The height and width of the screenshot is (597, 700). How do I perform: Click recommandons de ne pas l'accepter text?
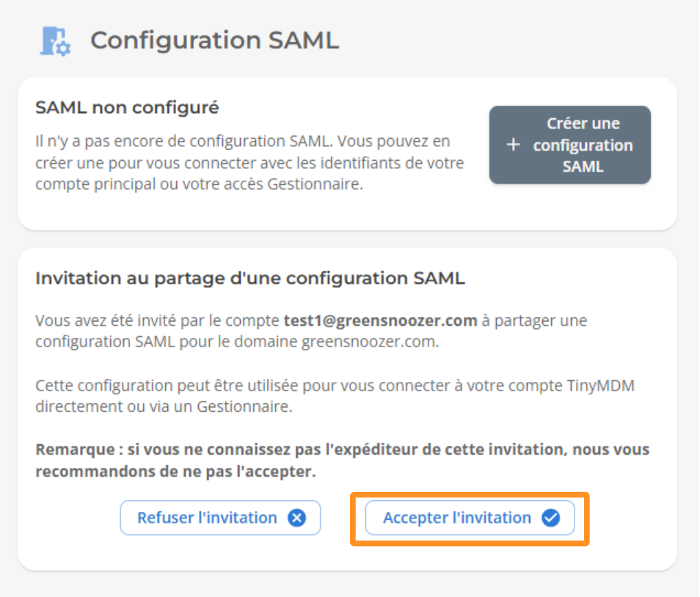coord(175,471)
